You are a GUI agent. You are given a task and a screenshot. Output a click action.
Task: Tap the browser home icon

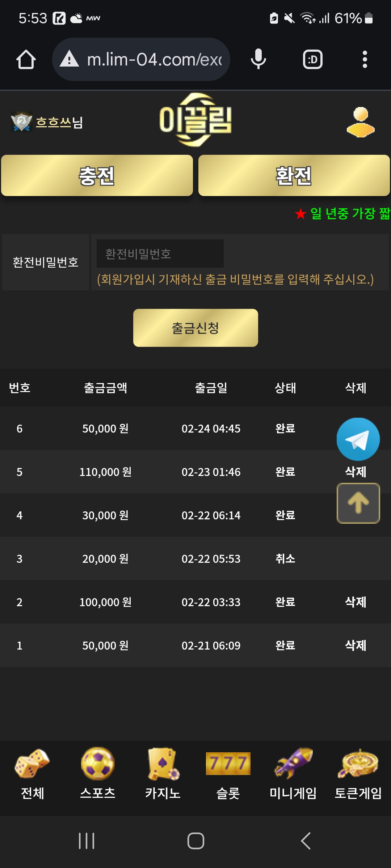[26, 60]
